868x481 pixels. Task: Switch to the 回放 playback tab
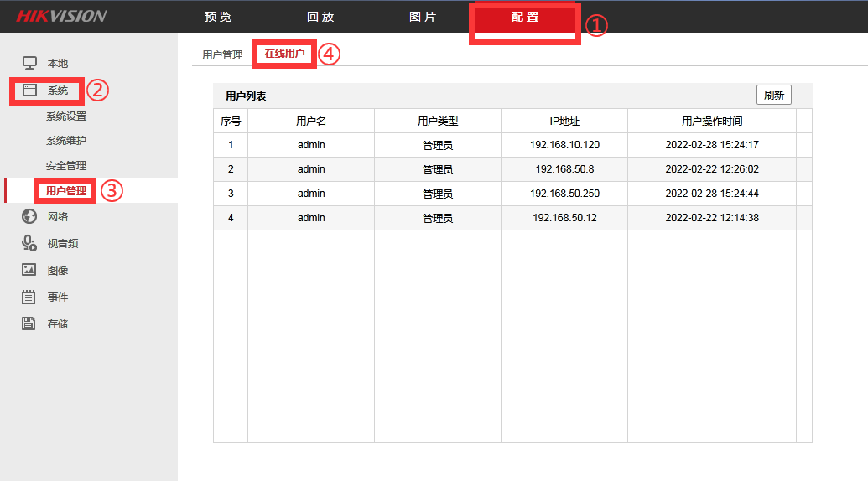pyautogui.click(x=320, y=17)
